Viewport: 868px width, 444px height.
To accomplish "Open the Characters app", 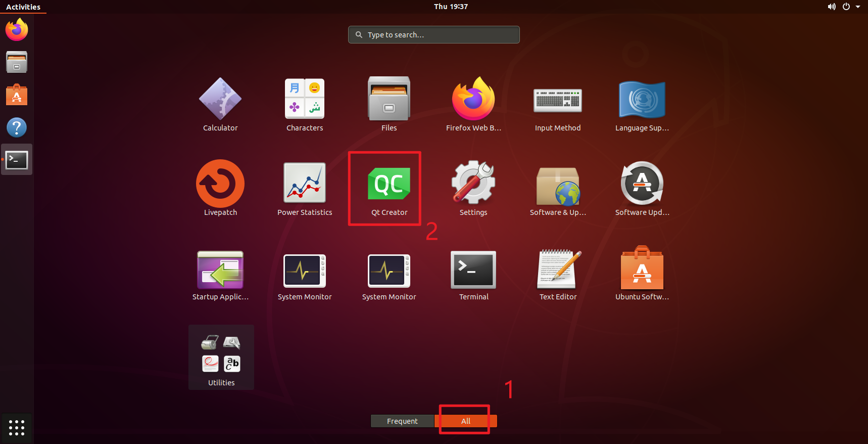I will (x=305, y=105).
